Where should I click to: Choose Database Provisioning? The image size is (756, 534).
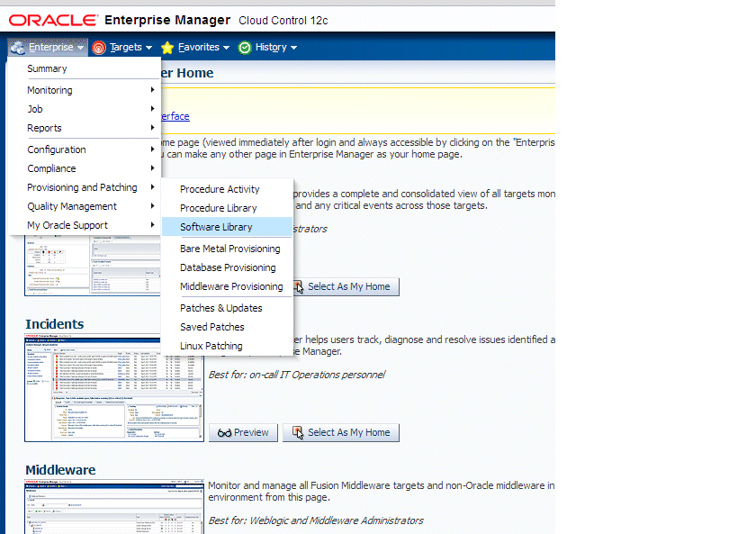227,267
